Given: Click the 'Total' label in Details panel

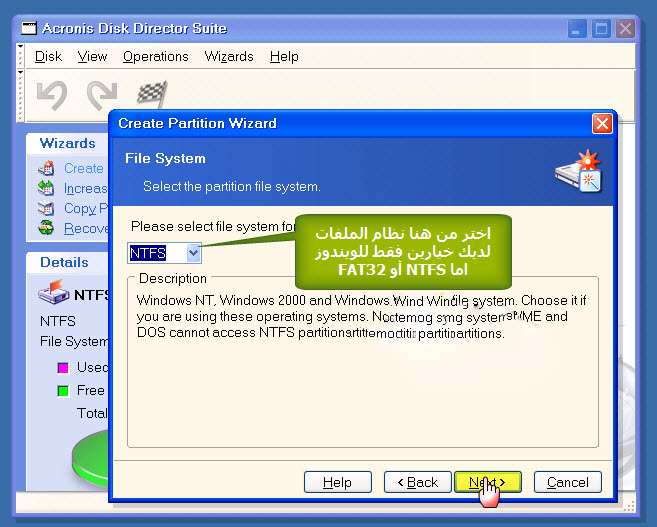Looking at the screenshot, I should pos(92,413).
